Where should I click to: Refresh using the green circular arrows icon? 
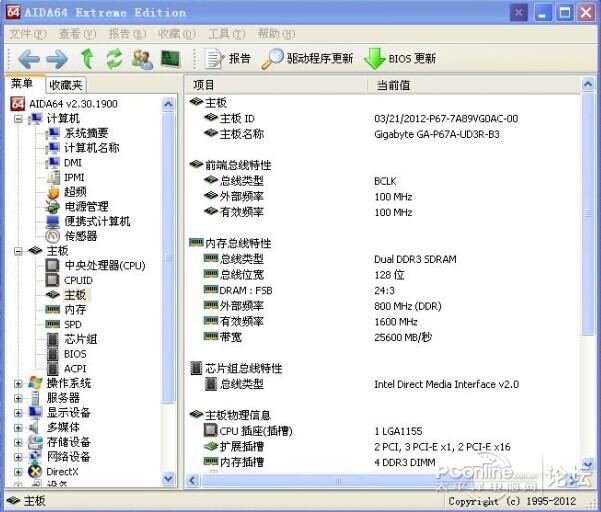(x=114, y=59)
